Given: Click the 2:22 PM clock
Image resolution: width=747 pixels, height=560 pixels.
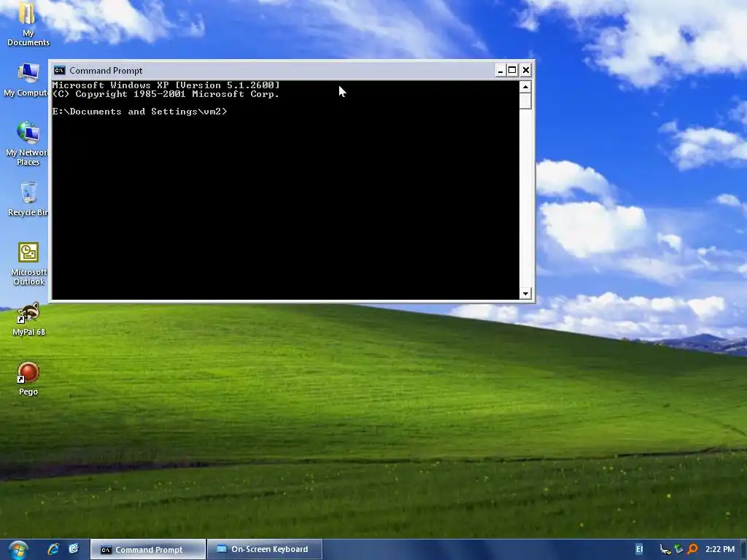Looking at the screenshot, I should click(x=720, y=549).
